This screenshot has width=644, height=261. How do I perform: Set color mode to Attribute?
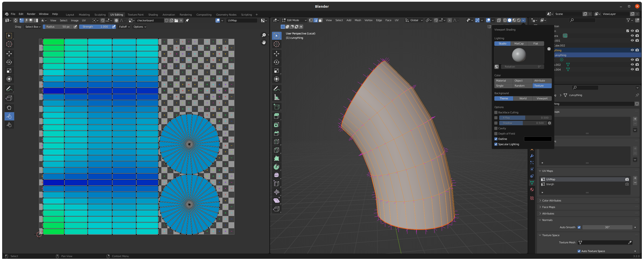(539, 81)
